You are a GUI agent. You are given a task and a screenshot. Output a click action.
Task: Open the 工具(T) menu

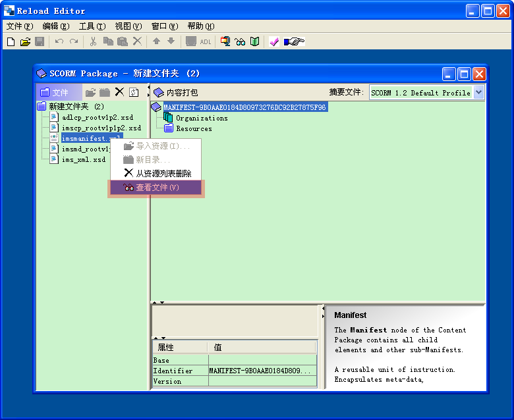tap(92, 26)
